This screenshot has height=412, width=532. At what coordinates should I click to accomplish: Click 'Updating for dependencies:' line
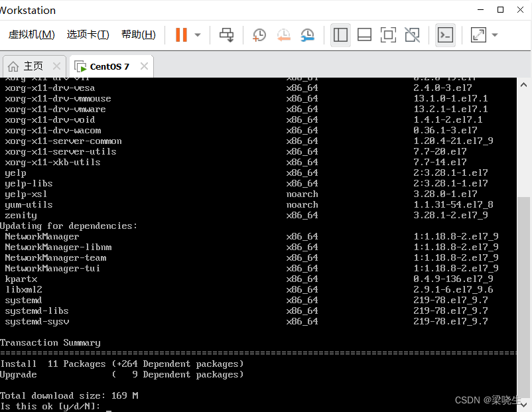pyautogui.click(x=68, y=226)
